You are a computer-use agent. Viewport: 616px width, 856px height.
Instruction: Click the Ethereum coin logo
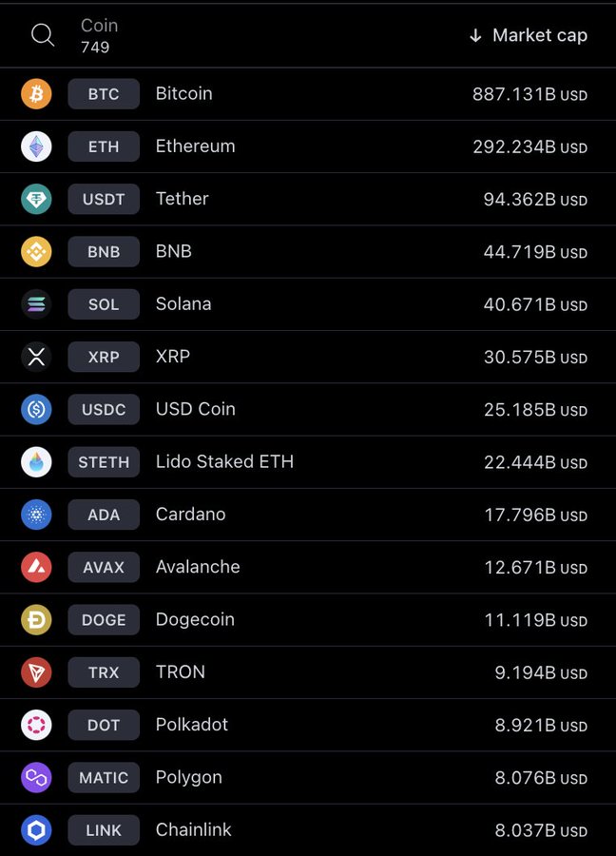[36, 146]
